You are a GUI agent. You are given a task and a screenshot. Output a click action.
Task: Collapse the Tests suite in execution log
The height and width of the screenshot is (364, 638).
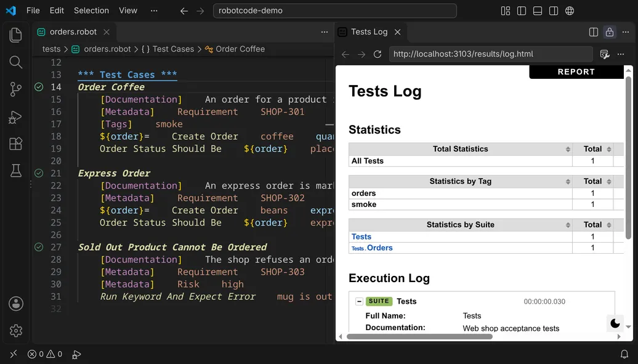point(359,301)
